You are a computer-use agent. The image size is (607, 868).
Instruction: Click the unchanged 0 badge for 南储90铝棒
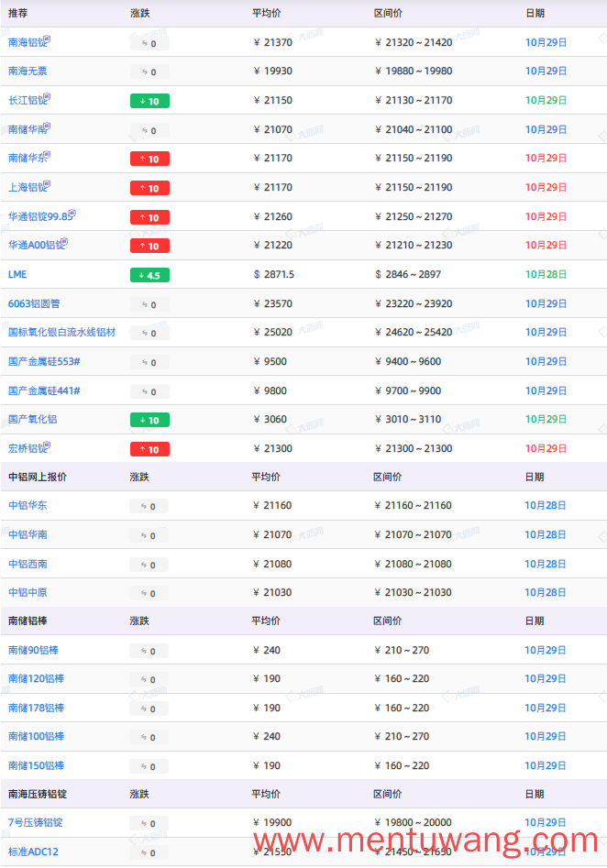click(x=149, y=651)
